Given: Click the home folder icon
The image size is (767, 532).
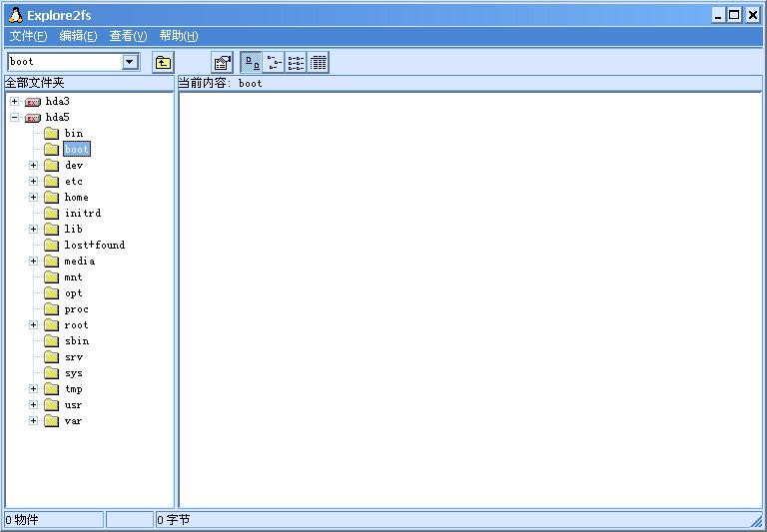Looking at the screenshot, I should [51, 197].
